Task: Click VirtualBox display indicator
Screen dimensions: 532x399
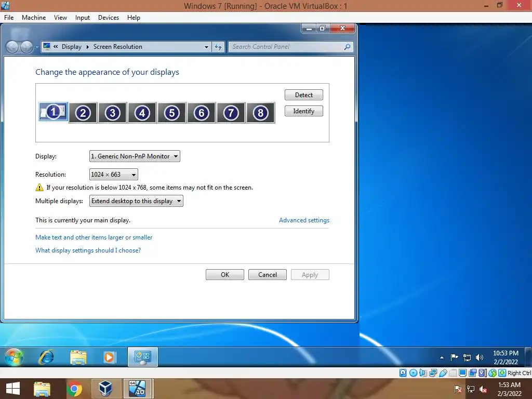Action: click(462, 373)
